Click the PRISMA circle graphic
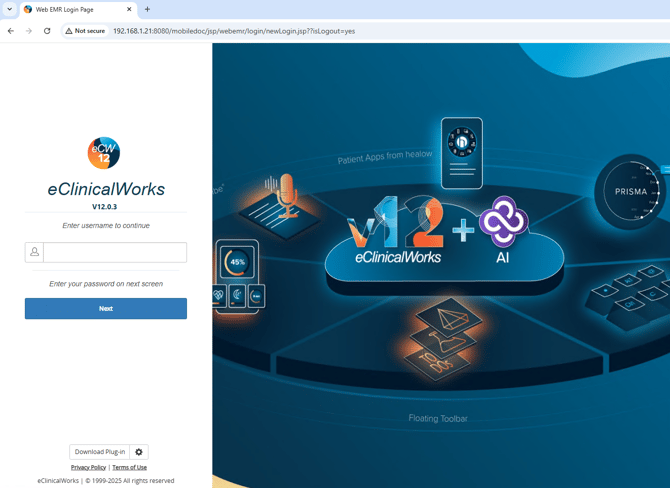 point(631,191)
